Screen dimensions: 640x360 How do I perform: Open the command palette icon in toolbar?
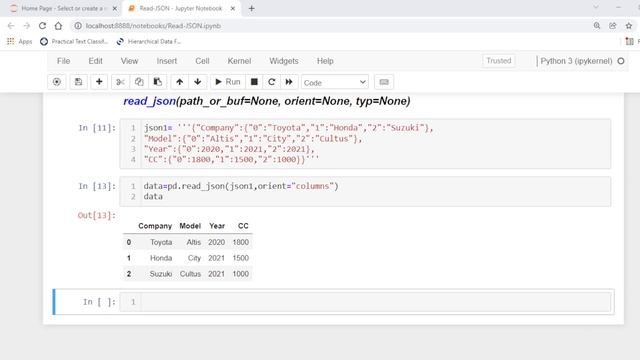(x=57, y=82)
